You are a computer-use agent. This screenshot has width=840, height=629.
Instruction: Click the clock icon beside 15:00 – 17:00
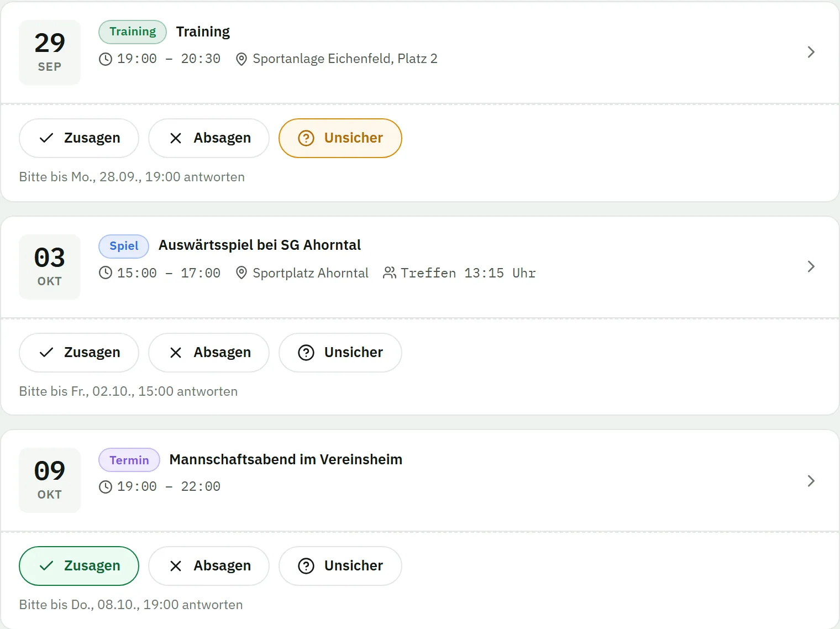(x=106, y=273)
